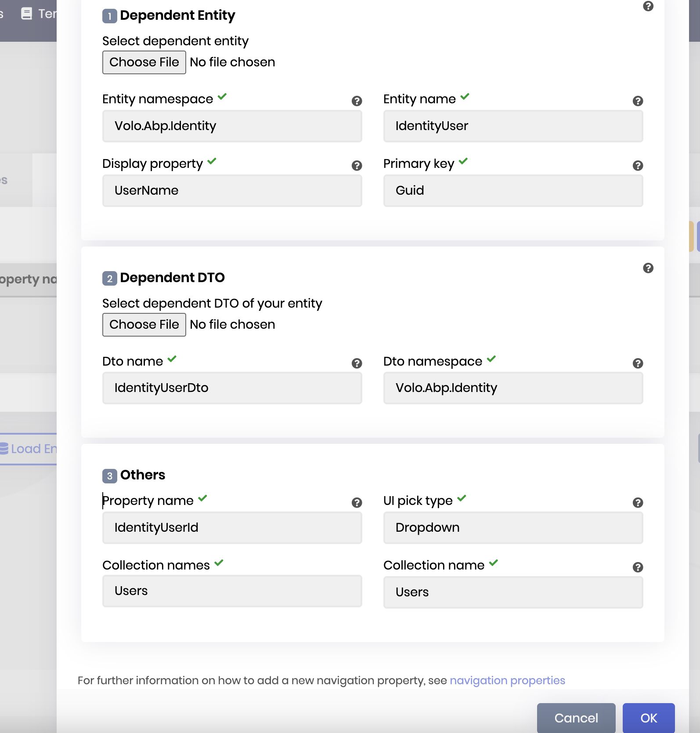Cancel the navigation property dialog
This screenshot has width=700, height=733.
pyautogui.click(x=576, y=718)
